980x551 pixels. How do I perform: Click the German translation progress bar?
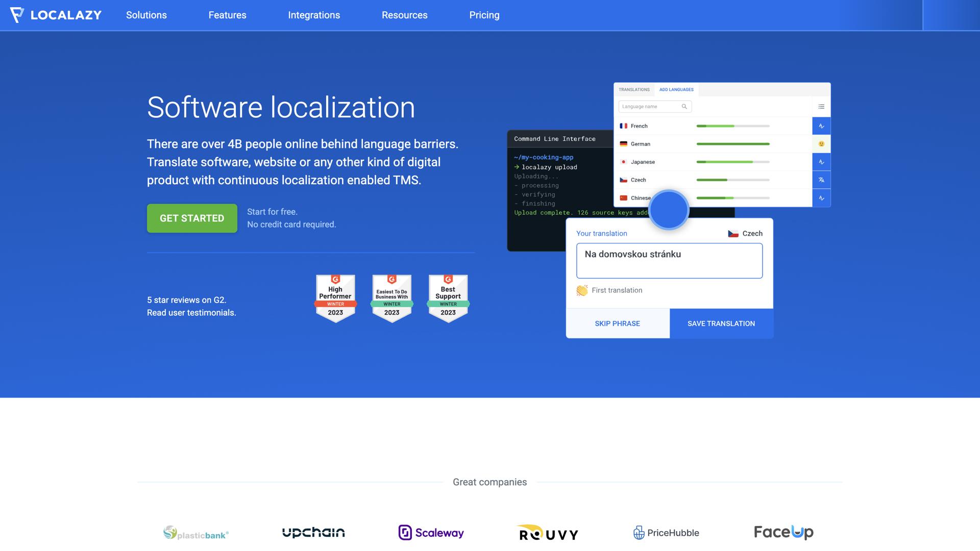[732, 144]
